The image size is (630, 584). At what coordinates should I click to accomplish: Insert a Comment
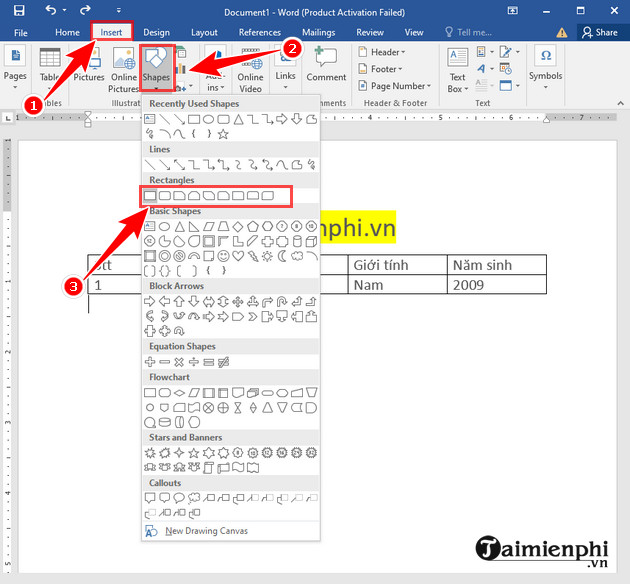point(326,65)
